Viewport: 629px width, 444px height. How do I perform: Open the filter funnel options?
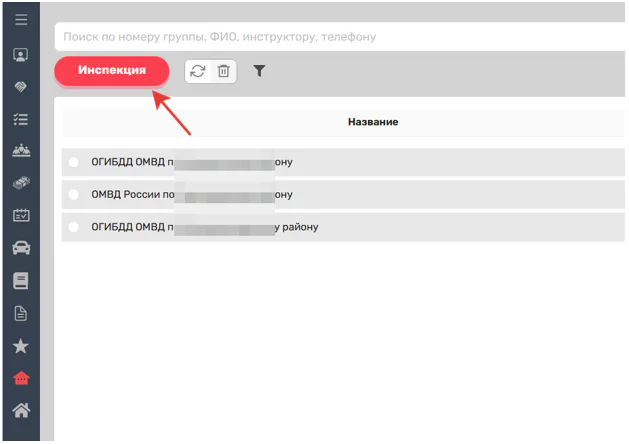pos(260,71)
